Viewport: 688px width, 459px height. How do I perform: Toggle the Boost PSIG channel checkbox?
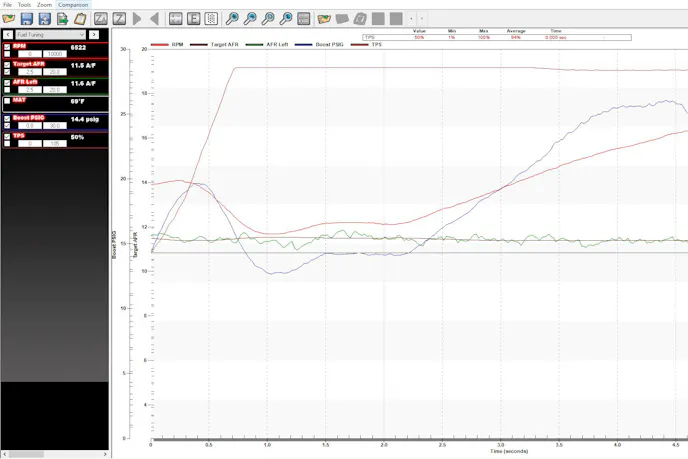point(8,118)
